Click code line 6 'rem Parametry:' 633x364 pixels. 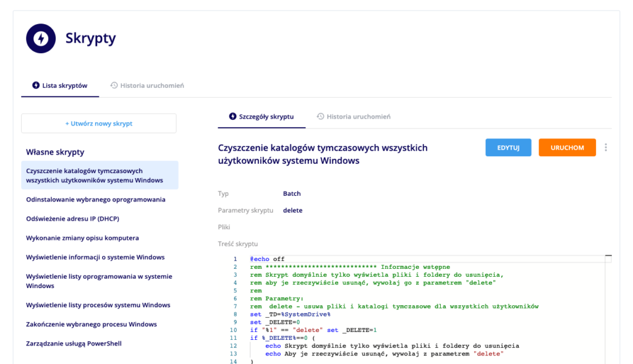pyautogui.click(x=276, y=298)
